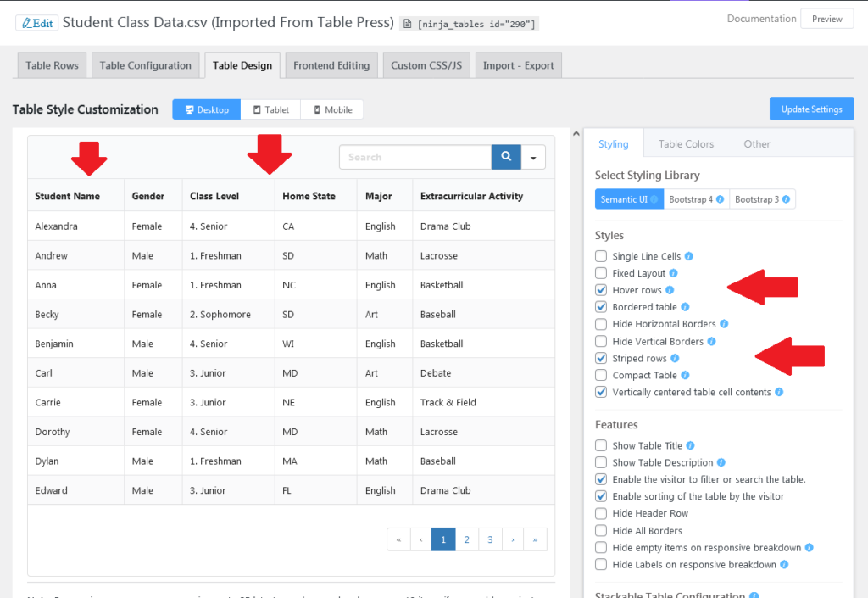
Task: Enable the Fixed Layout checkbox
Action: [601, 272]
